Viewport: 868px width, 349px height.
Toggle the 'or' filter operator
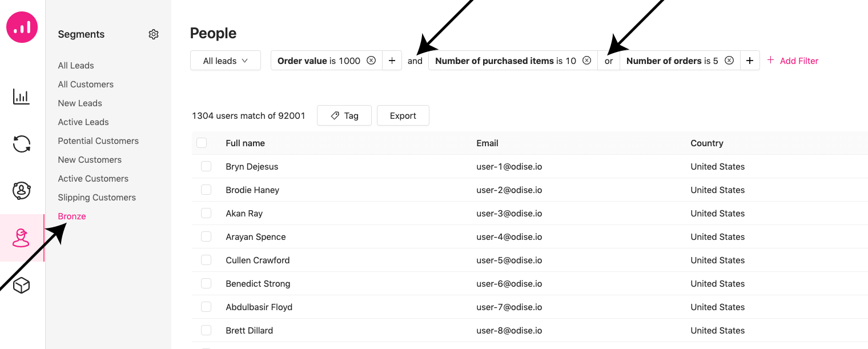609,61
